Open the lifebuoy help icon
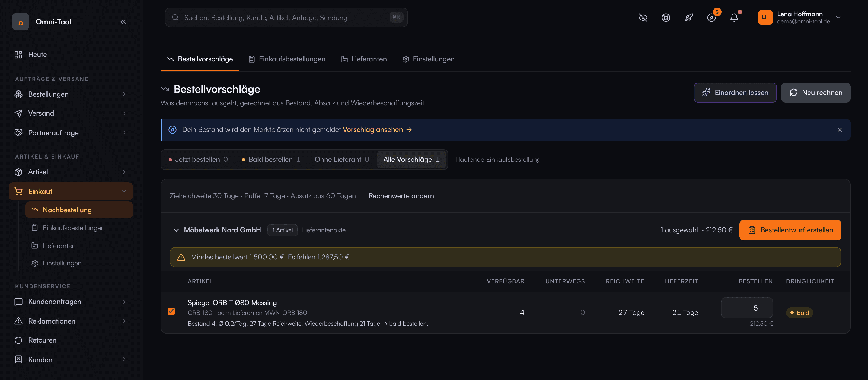868x380 pixels. 666,18
